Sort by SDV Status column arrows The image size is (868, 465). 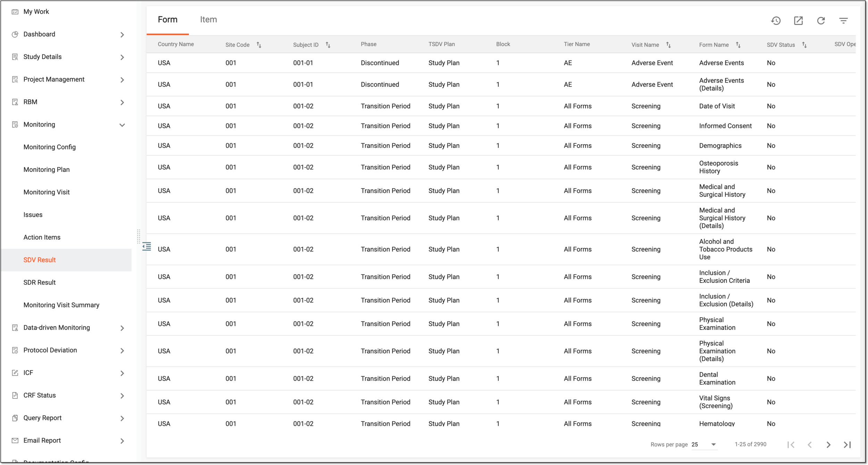(804, 45)
